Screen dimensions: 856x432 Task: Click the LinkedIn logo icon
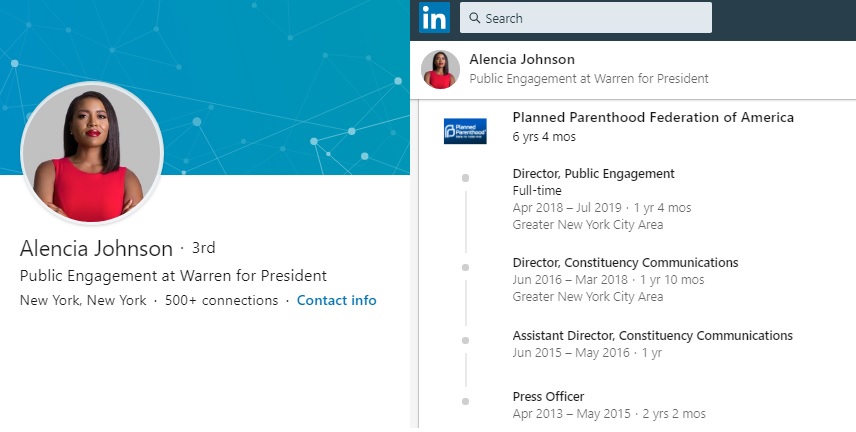pos(435,17)
